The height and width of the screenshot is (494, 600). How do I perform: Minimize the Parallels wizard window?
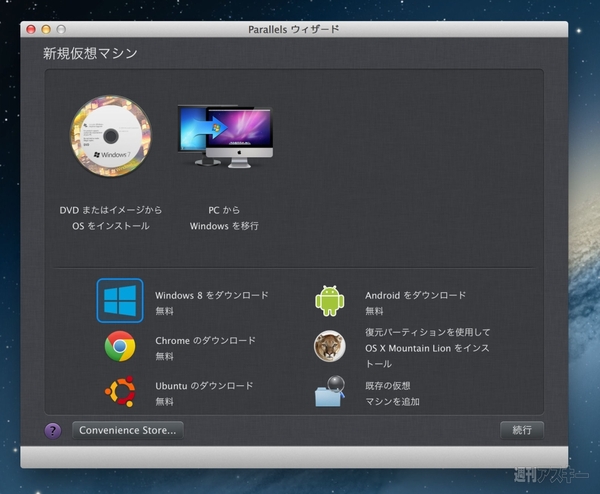point(46,29)
